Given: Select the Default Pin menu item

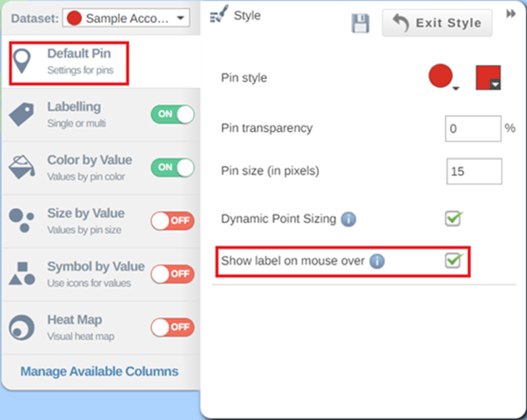Looking at the screenshot, I should click(69, 63).
